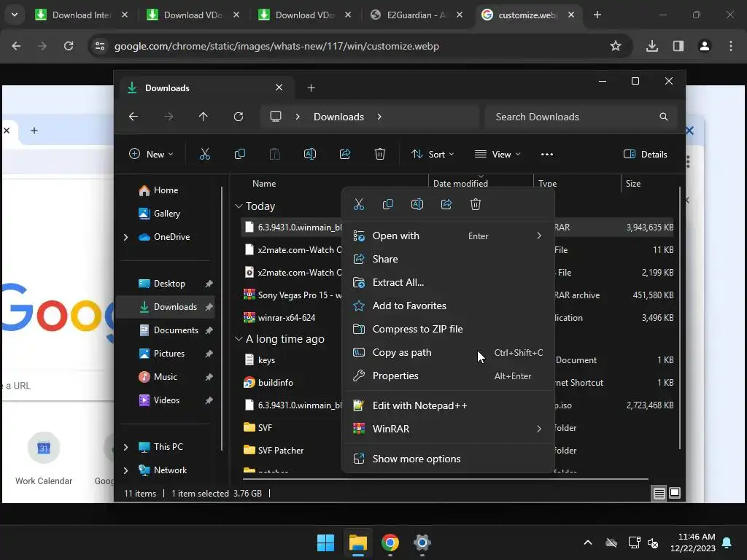Image resolution: width=747 pixels, height=560 pixels.
Task: Select Edit with Notepad++
Action: pos(448,405)
